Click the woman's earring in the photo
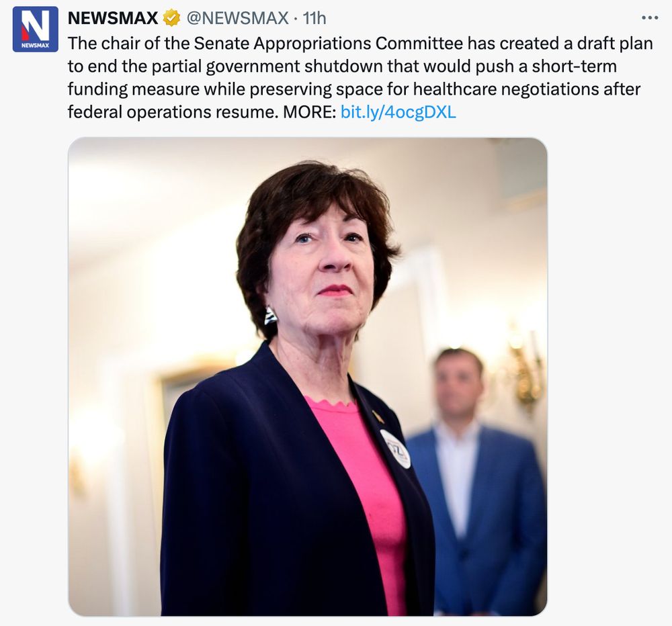 pos(270,316)
